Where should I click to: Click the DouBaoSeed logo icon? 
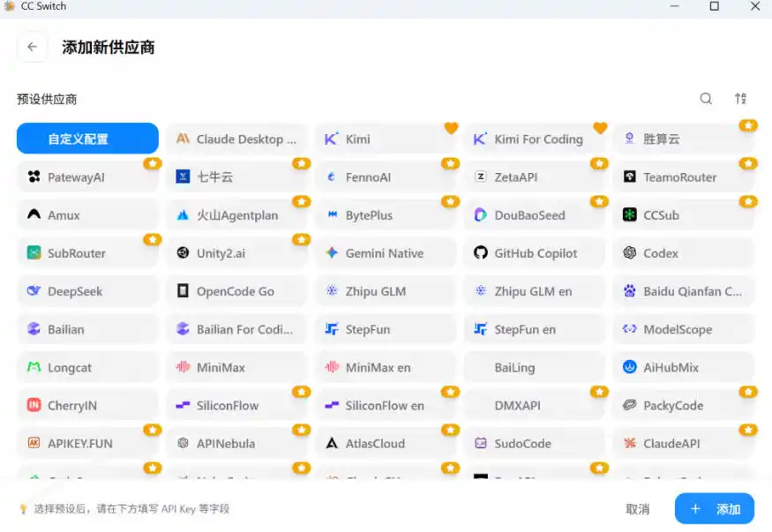click(481, 214)
